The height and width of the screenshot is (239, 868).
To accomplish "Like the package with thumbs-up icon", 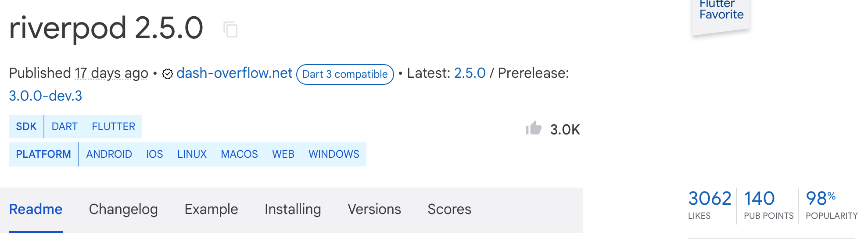I will click(534, 128).
